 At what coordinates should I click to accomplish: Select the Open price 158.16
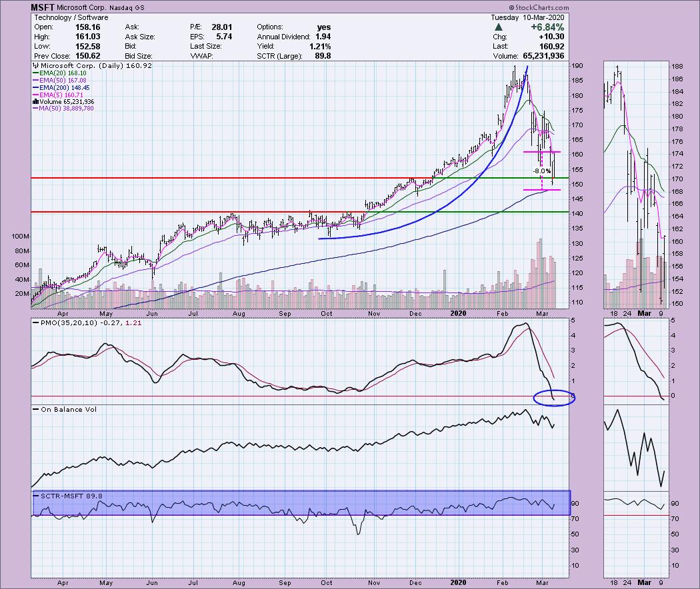(x=87, y=27)
